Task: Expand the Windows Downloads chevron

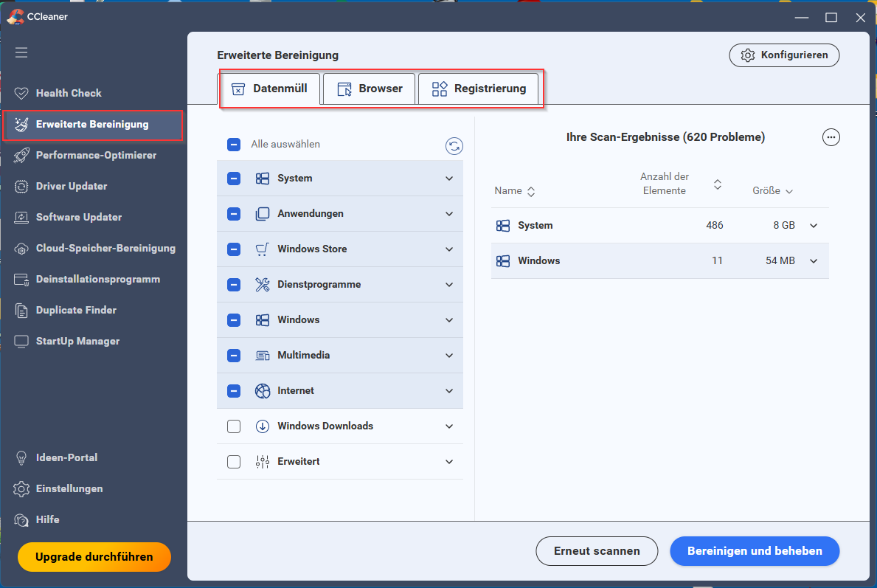Action: [449, 426]
